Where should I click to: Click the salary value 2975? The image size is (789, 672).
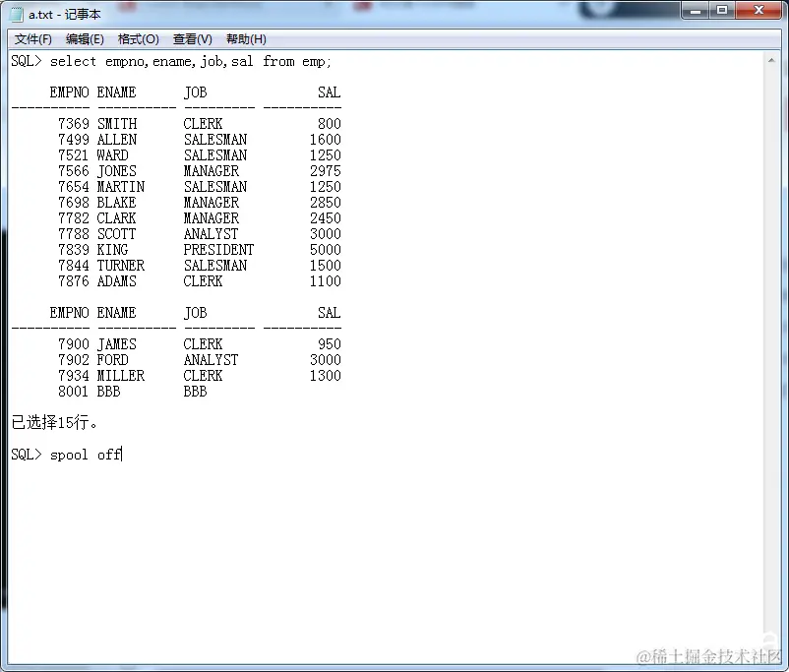click(326, 171)
